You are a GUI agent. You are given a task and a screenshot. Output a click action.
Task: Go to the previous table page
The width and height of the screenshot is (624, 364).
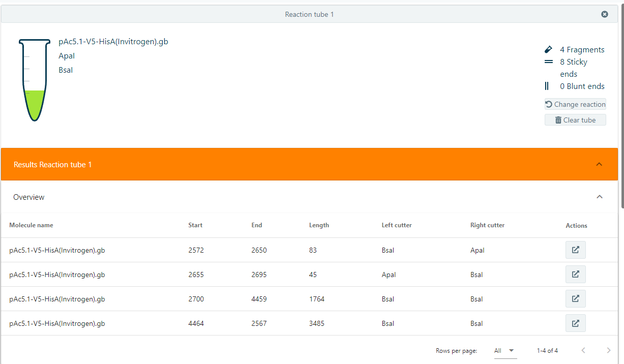[583, 350]
